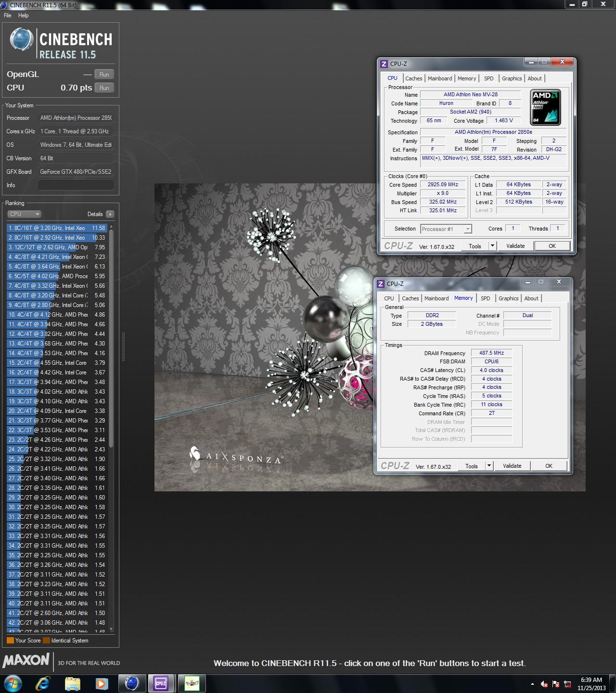
Task: Click Validate in lower CPU-Z window
Action: (512, 466)
